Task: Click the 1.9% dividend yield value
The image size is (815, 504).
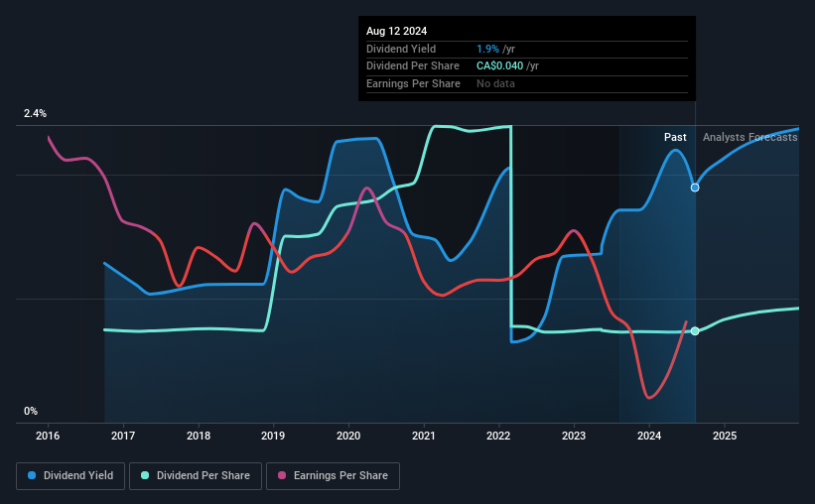Action: click(x=487, y=49)
